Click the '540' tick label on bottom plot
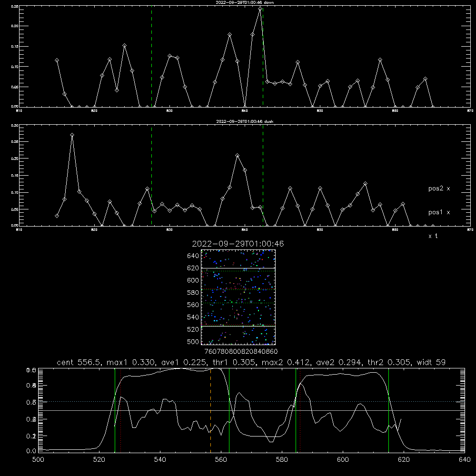Screen dimensions: 476x476 pyautogui.click(x=160, y=460)
